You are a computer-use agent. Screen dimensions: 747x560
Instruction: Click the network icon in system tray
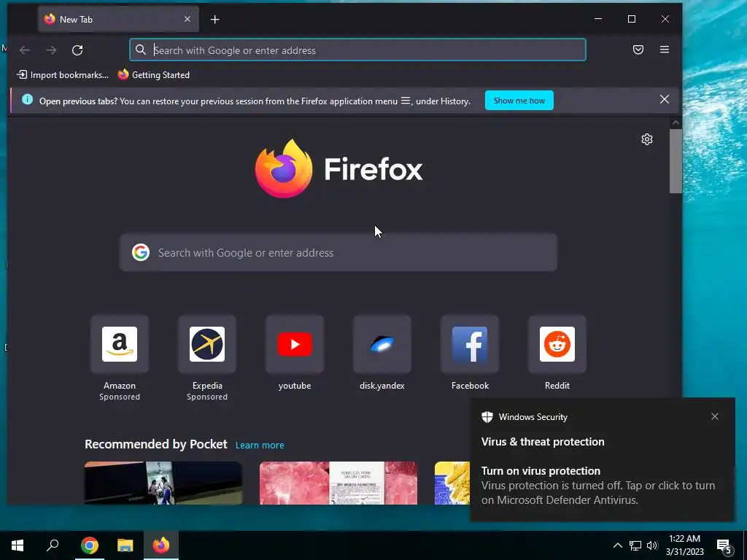coord(635,545)
